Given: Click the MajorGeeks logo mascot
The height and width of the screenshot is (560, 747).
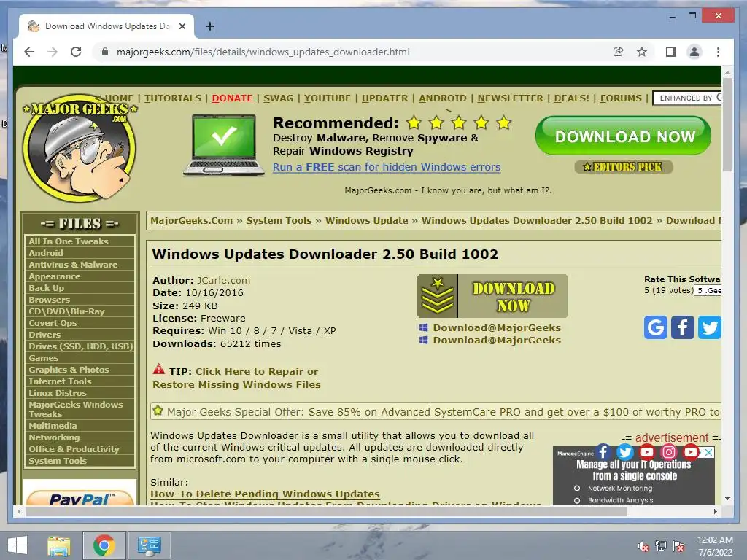Looking at the screenshot, I should [x=80, y=148].
